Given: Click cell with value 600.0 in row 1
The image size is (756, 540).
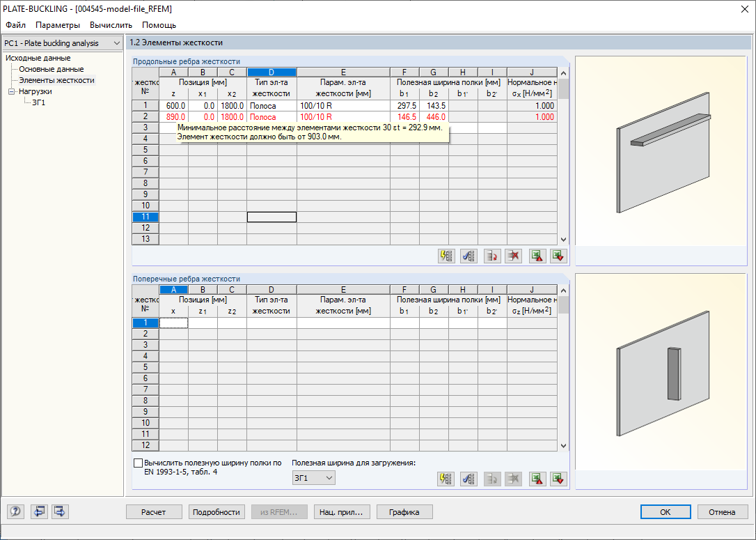Looking at the screenshot, I should point(173,106).
